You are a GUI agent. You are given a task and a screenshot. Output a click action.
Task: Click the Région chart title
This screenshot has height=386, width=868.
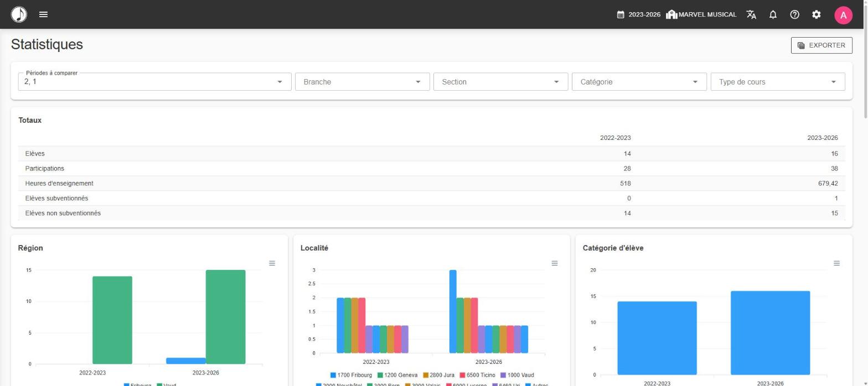coord(30,248)
